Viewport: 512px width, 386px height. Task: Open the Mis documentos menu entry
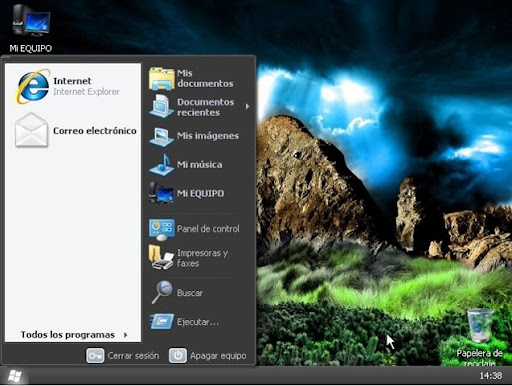[199, 78]
